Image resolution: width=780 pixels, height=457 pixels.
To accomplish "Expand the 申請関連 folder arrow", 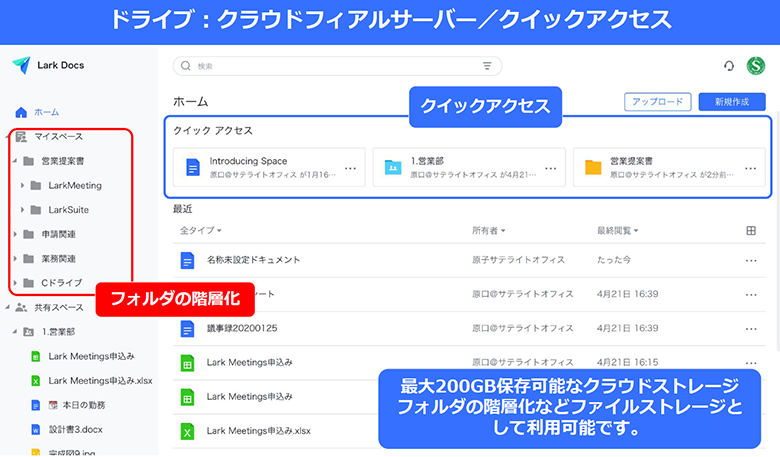I will 15,234.
